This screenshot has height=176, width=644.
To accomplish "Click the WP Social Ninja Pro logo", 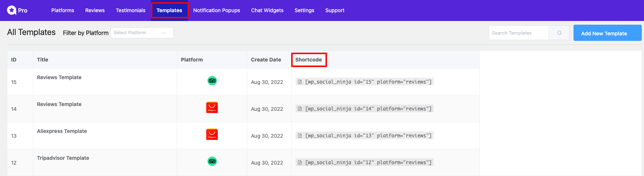I will click(x=17, y=10).
